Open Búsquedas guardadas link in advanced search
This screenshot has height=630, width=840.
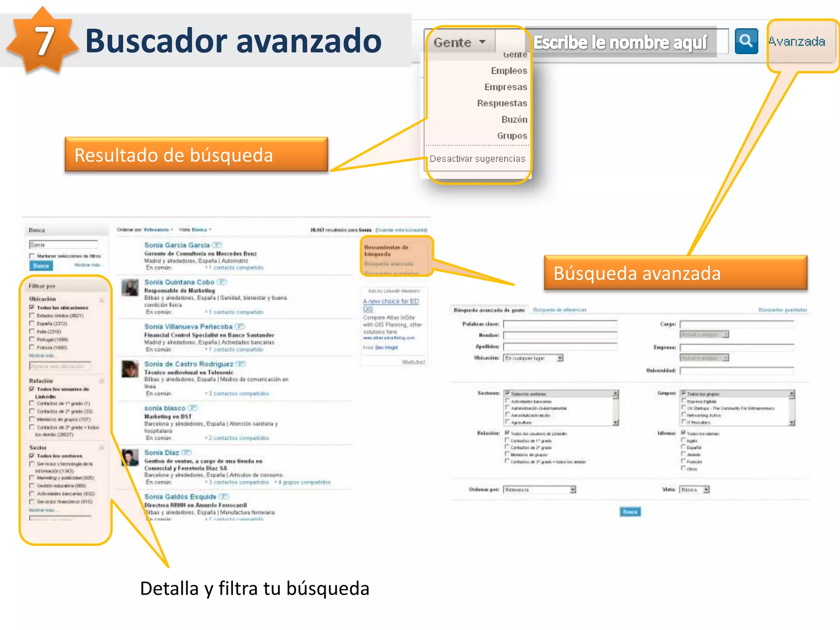[783, 310]
